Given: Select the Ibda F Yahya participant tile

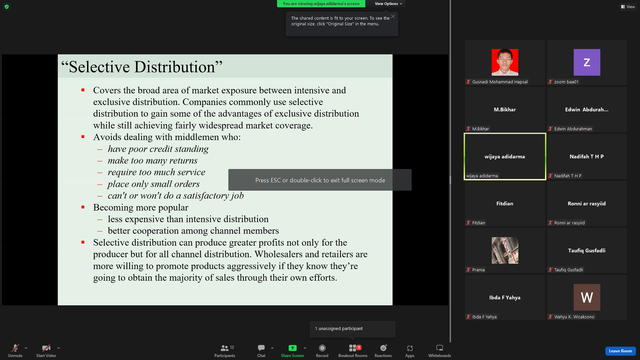Looking at the screenshot, I should pyautogui.click(x=505, y=298).
